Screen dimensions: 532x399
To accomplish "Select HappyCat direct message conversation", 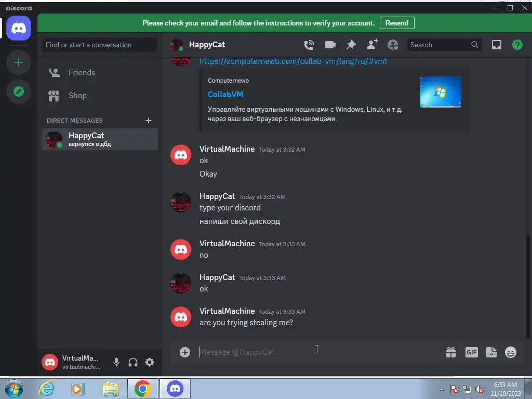I will [100, 139].
